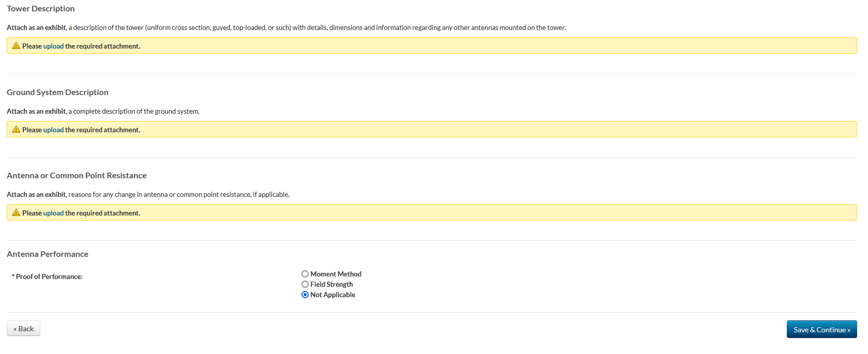Click warning icon in Tower Description alert

point(16,46)
